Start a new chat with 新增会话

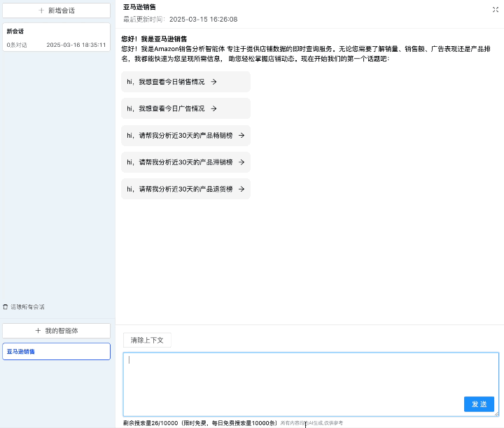pyautogui.click(x=56, y=10)
